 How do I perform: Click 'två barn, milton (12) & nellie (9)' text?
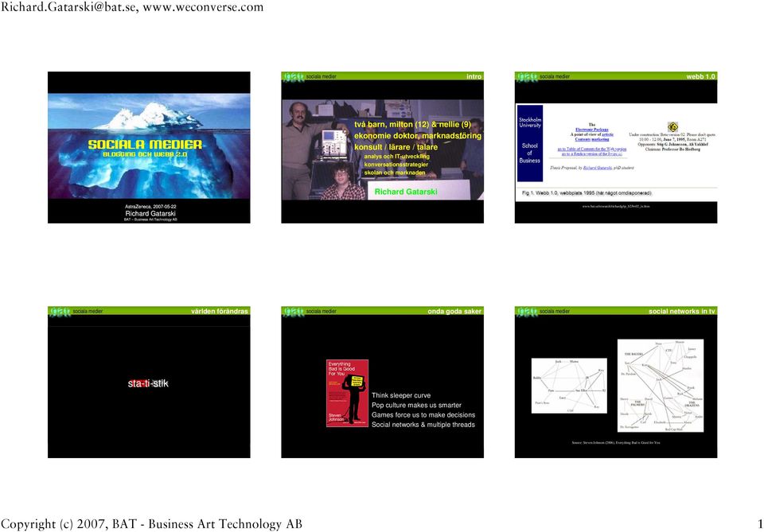413,125
